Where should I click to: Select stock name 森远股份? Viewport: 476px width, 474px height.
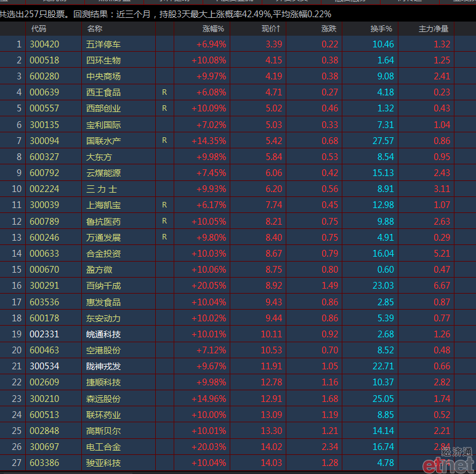[103, 398]
